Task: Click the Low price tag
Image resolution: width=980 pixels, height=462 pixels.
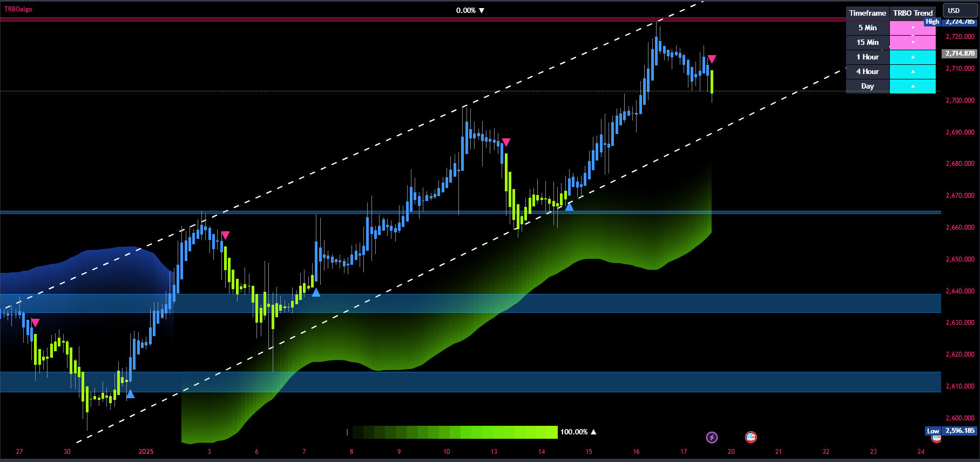Action: coord(933,431)
